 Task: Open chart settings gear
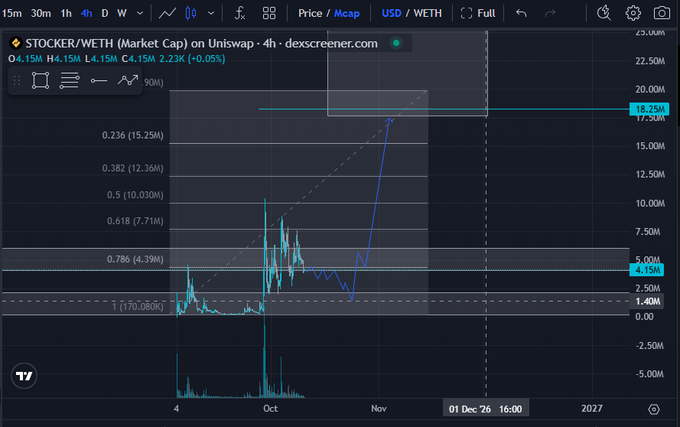click(x=633, y=13)
